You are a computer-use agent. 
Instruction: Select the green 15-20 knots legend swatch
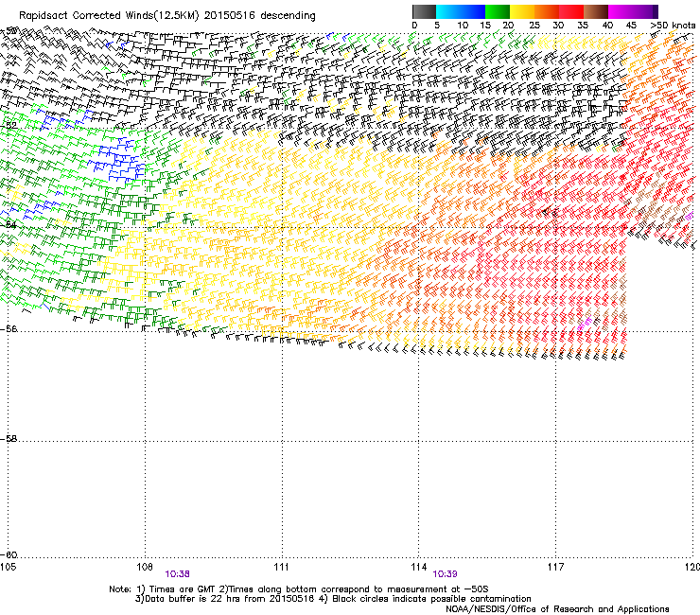[498, 11]
